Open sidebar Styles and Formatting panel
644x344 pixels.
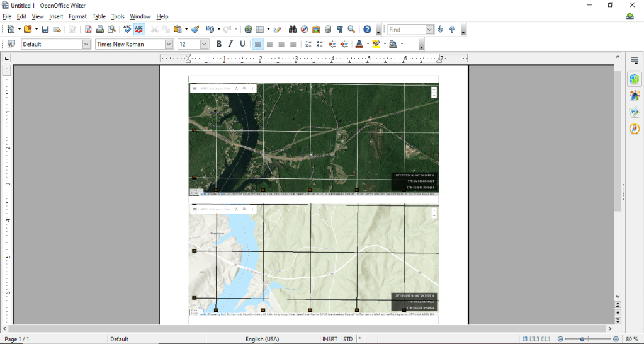click(x=635, y=96)
